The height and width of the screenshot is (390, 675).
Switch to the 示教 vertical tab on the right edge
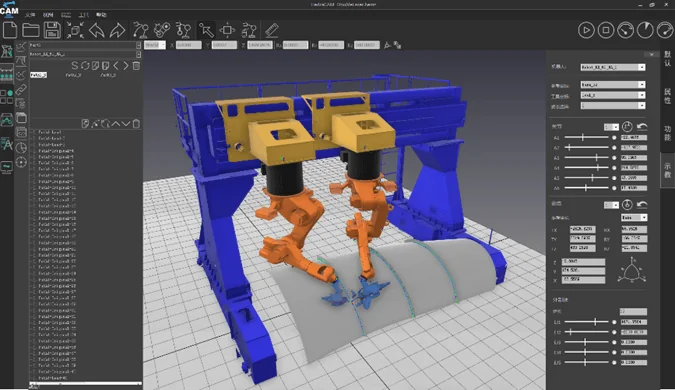(x=668, y=170)
